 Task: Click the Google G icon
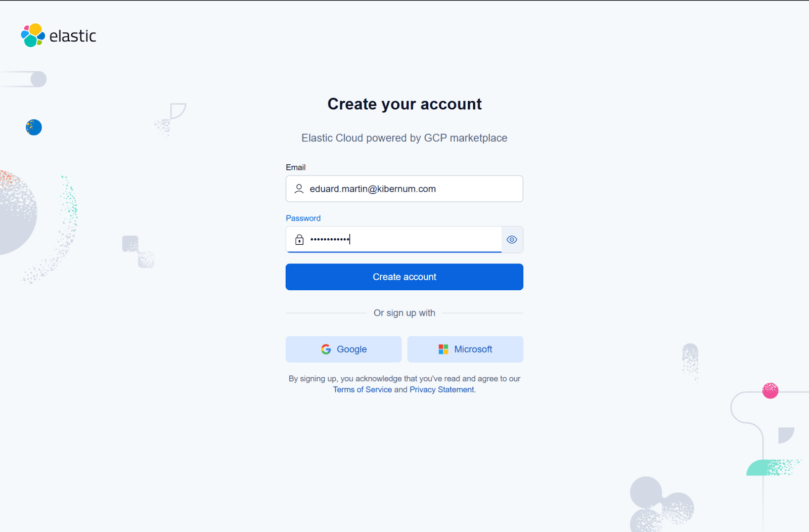[x=326, y=349]
